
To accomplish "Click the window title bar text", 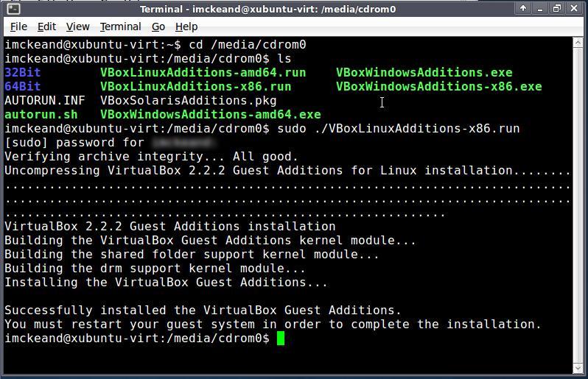I will (267, 9).
